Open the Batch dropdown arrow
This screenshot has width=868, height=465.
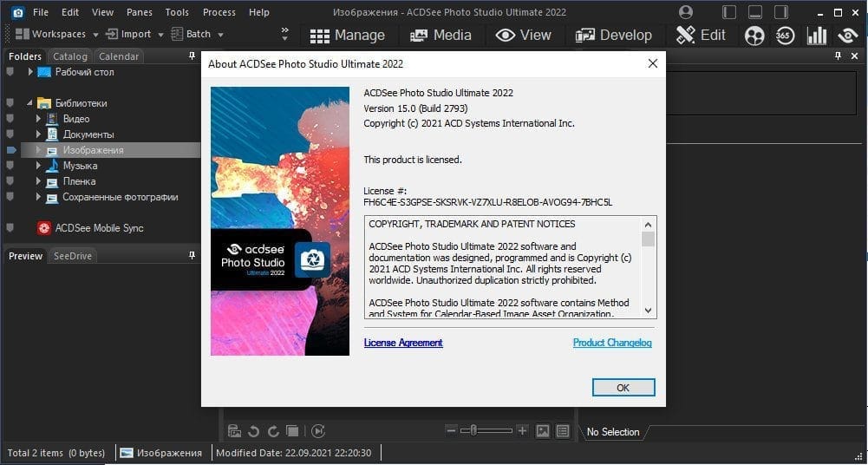click(220, 35)
